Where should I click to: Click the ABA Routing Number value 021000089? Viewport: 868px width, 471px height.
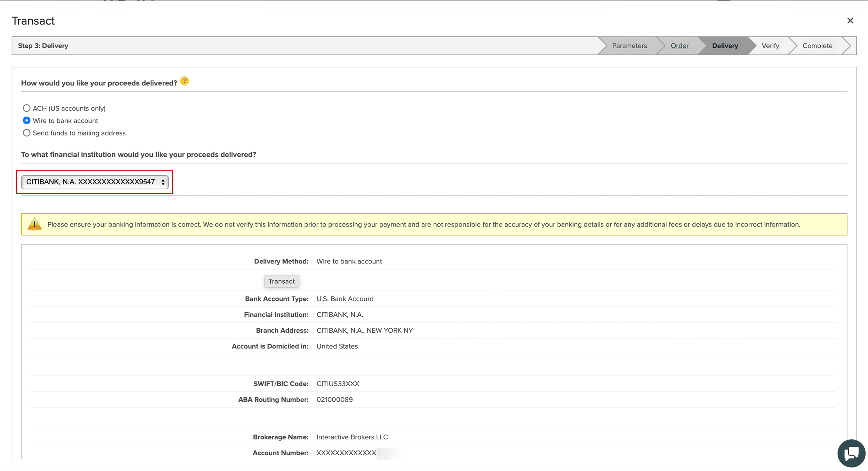(x=335, y=400)
